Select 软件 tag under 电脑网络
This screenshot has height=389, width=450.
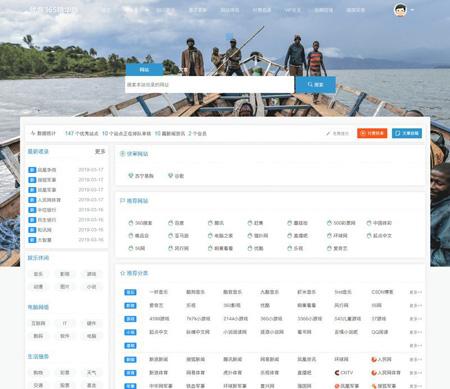[65, 336]
